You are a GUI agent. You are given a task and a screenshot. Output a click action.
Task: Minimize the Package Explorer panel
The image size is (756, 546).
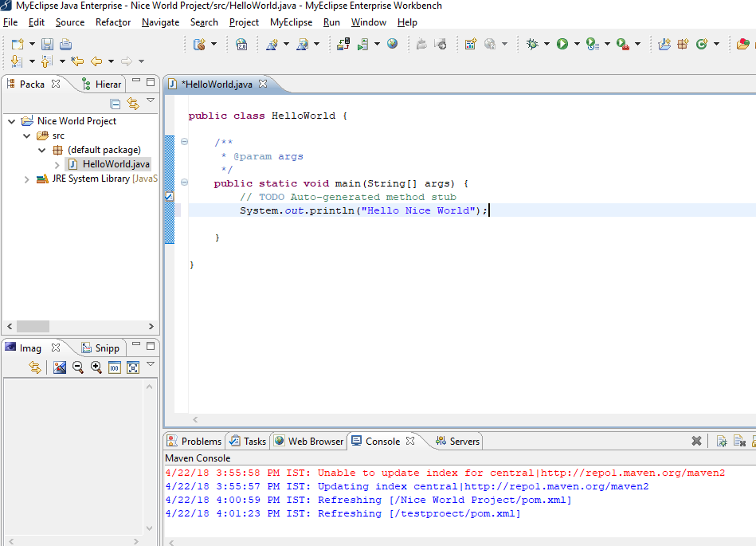[x=136, y=81]
